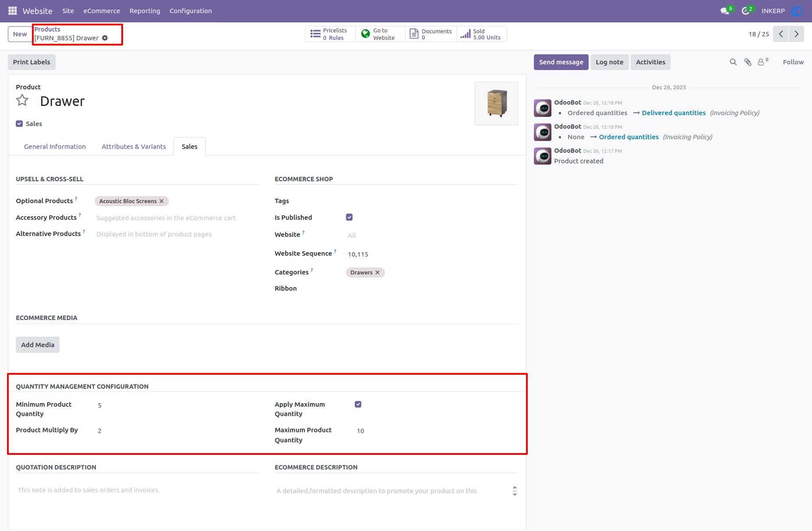Open the eCommerce menu
812x531 pixels.
click(102, 11)
